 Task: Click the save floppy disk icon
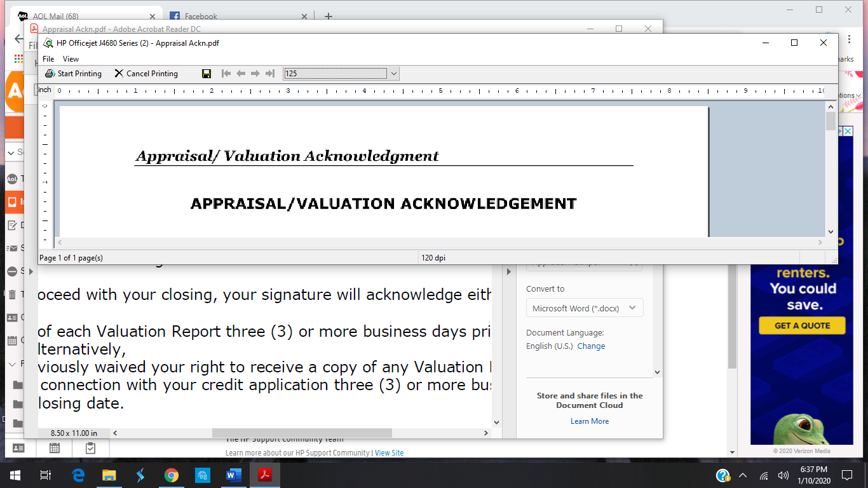207,74
